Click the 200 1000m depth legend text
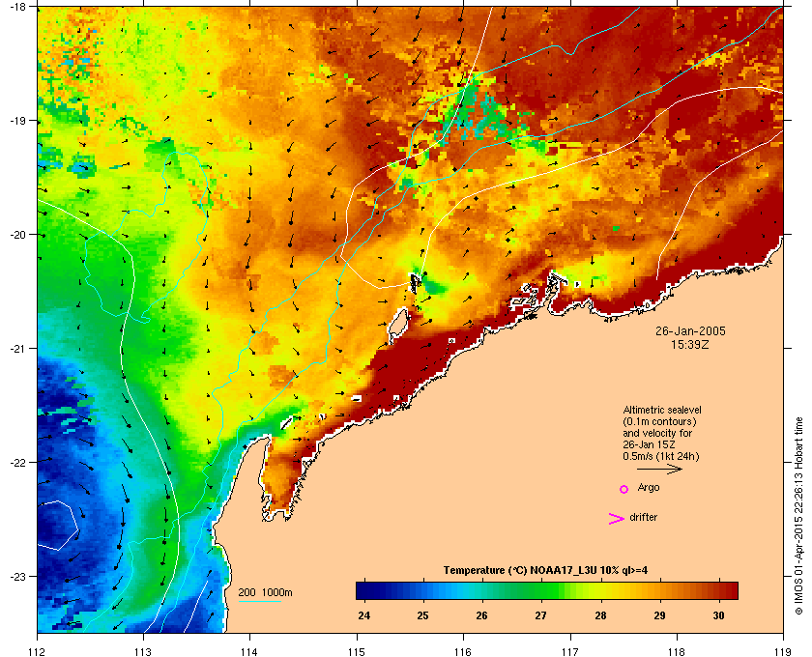 [265, 592]
